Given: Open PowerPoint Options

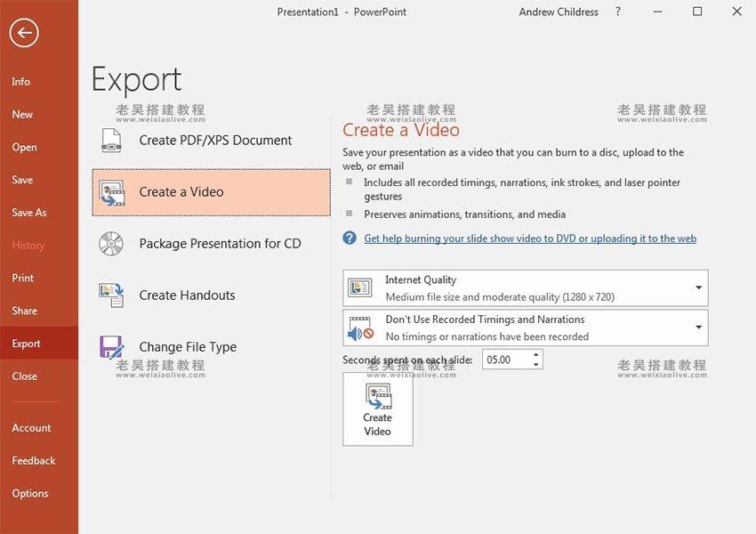Looking at the screenshot, I should 31,493.
